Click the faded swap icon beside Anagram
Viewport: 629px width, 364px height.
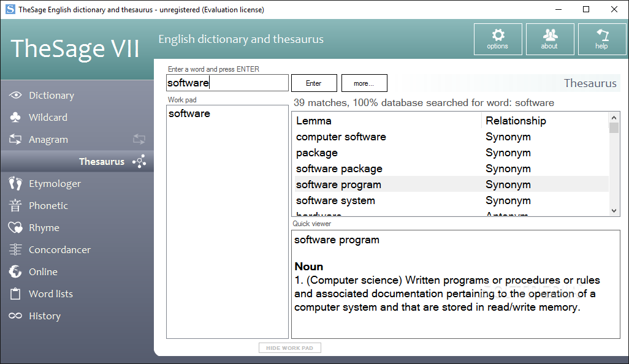(x=139, y=140)
